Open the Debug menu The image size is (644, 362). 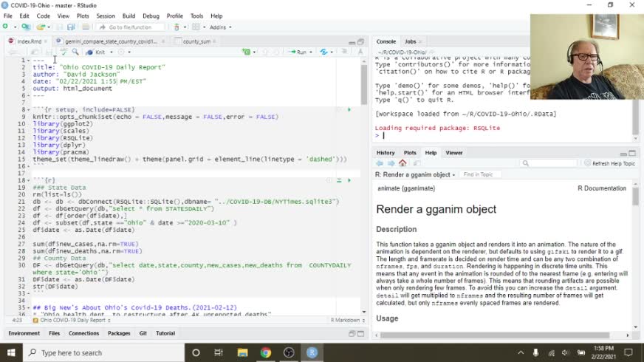click(x=151, y=16)
